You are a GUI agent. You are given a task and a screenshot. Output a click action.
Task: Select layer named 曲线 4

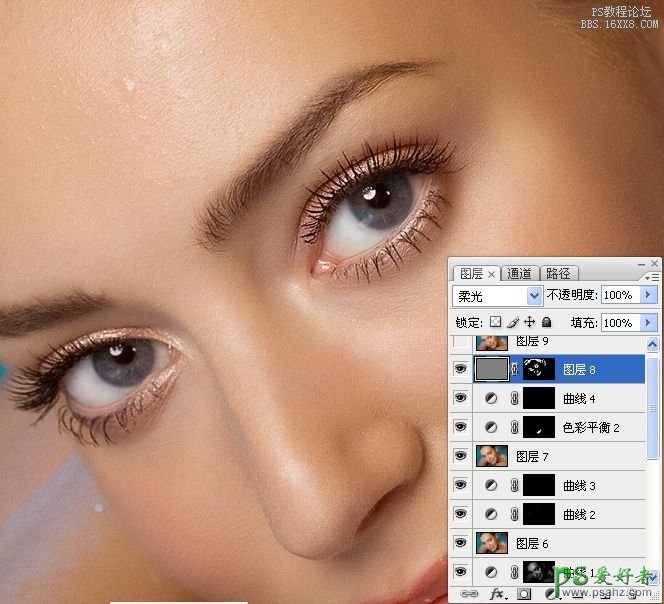click(x=579, y=399)
